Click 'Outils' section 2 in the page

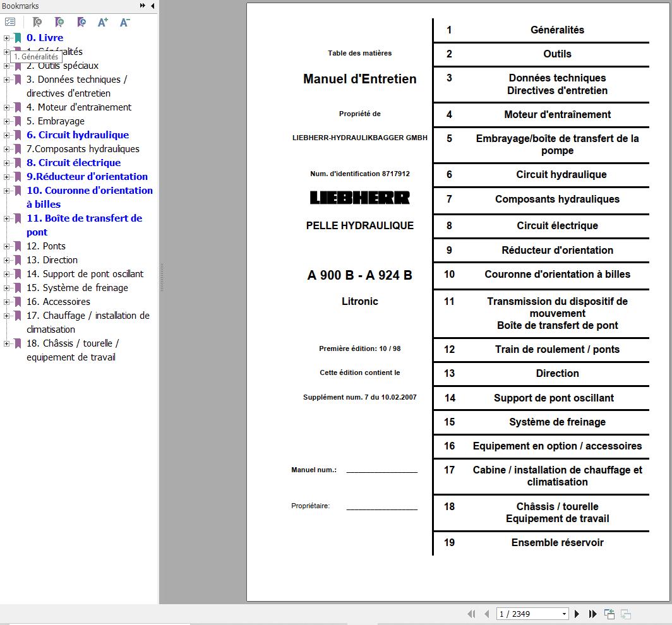tap(557, 54)
